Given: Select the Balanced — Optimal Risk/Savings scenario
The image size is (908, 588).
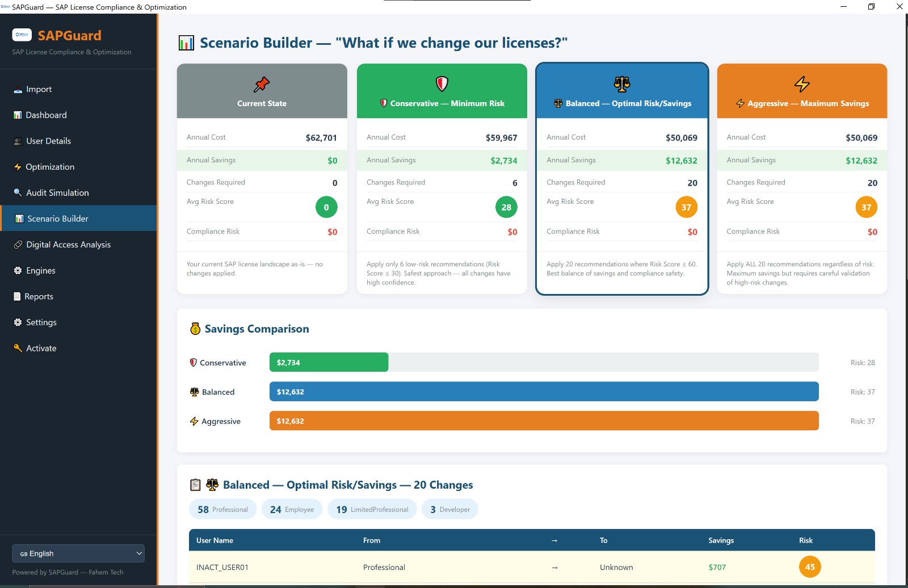Looking at the screenshot, I should [x=622, y=178].
